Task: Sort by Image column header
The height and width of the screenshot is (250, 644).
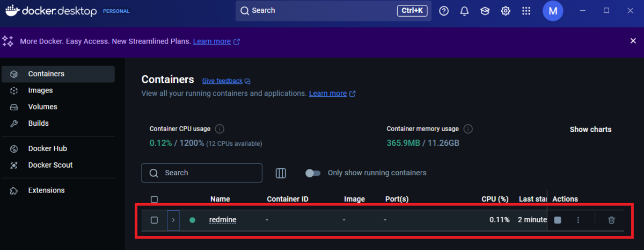Action: pyautogui.click(x=354, y=199)
